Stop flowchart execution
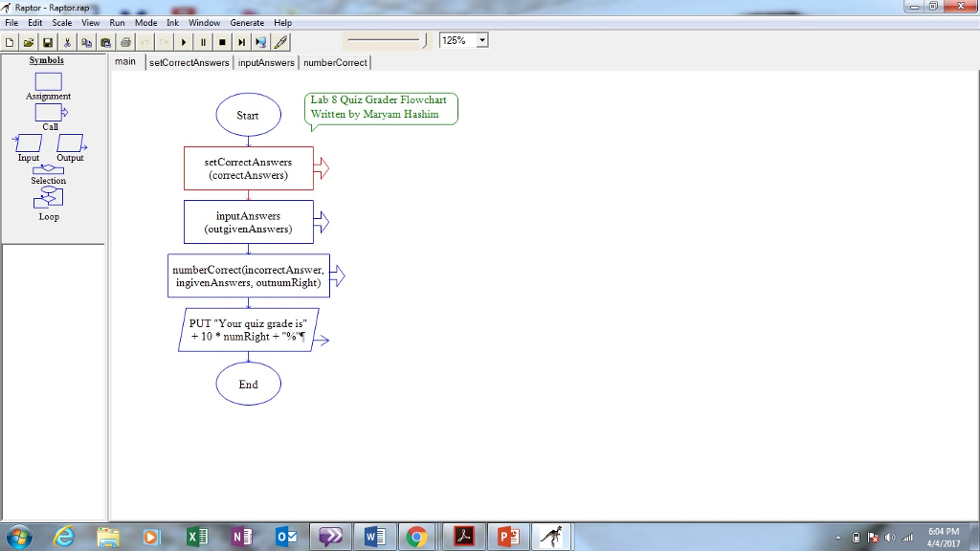This screenshot has width=980, height=551. pyautogui.click(x=222, y=41)
